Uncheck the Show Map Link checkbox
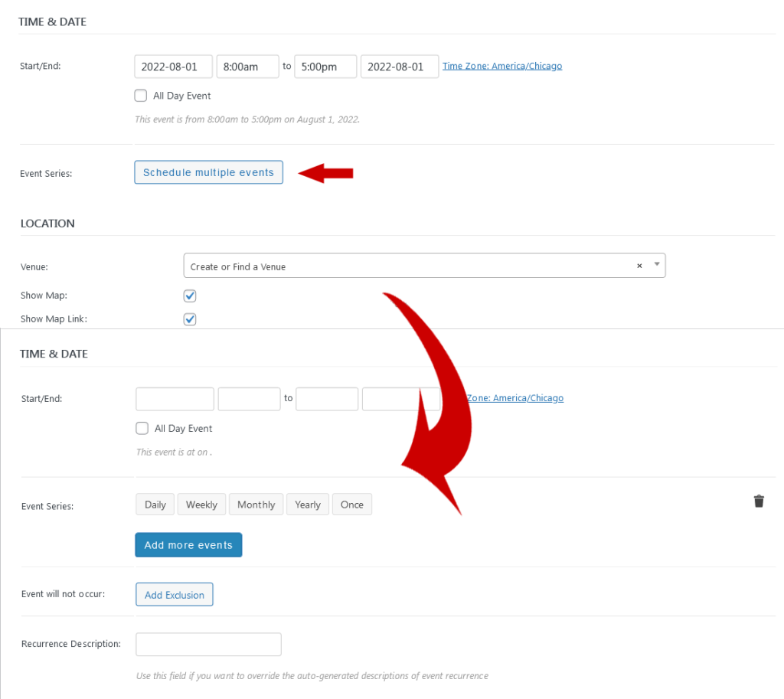Viewport: 784px width, 699px height. (190, 319)
